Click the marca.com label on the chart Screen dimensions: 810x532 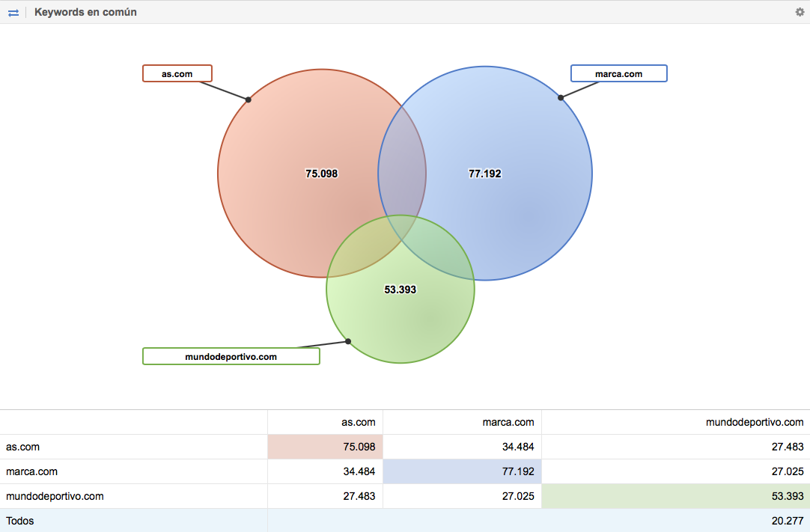click(x=618, y=73)
